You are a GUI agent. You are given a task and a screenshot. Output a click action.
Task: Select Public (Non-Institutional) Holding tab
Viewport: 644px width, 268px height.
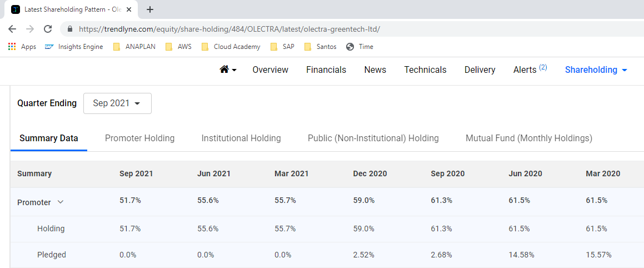coord(373,138)
